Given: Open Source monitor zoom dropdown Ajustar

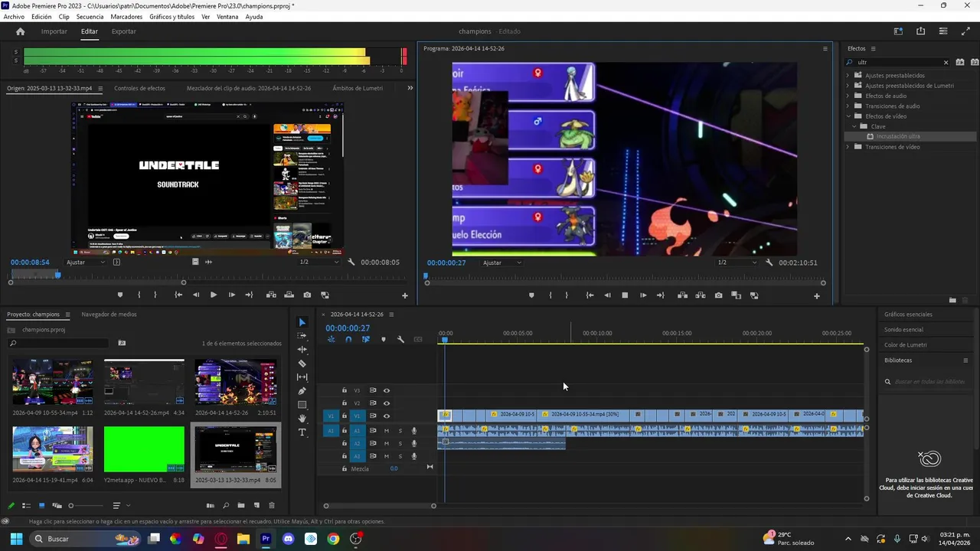Looking at the screenshot, I should pos(86,262).
